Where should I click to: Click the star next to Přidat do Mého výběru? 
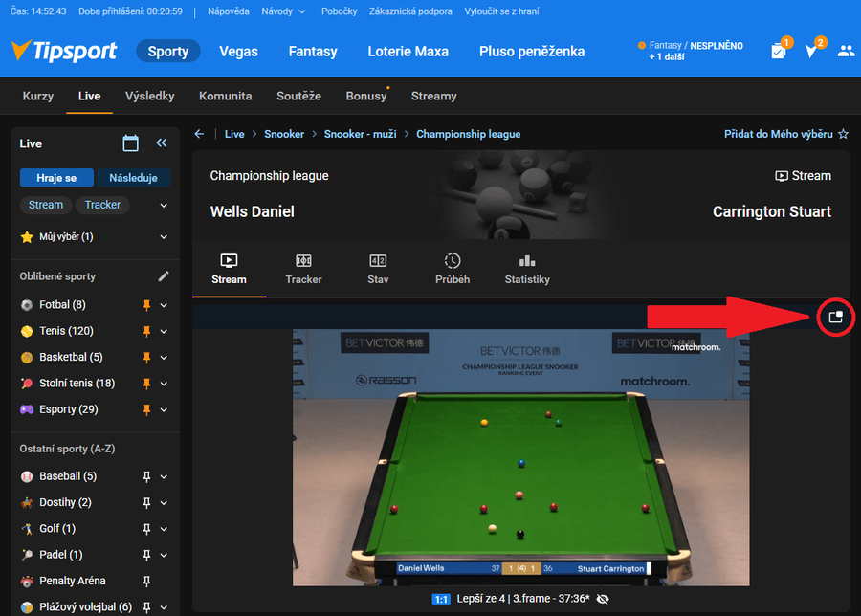[x=844, y=134]
